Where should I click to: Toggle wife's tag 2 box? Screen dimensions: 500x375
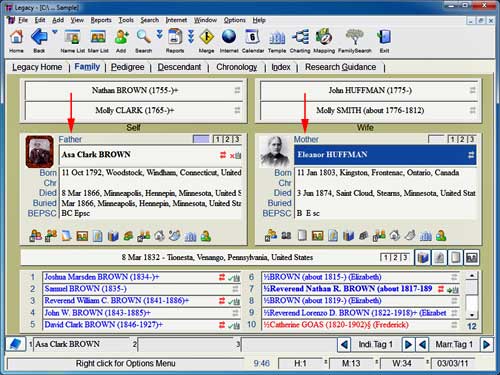462,139
